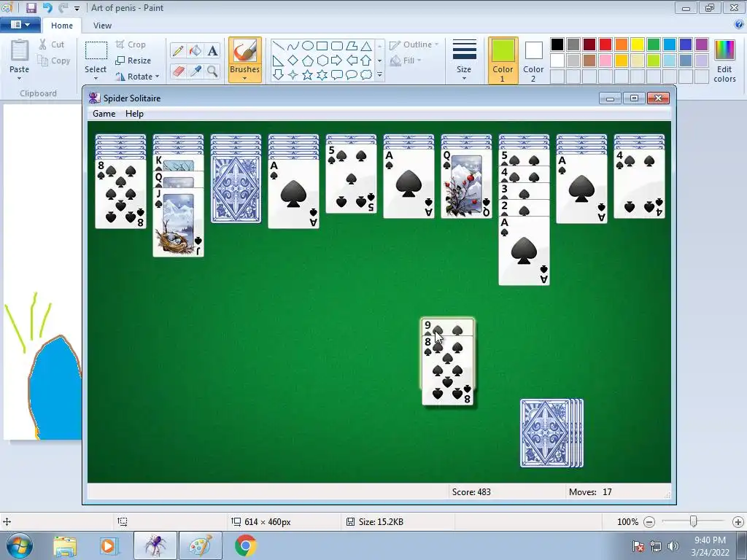Choose the Five-point star shape
This screenshot has height=560, width=747.
(x=308, y=75)
